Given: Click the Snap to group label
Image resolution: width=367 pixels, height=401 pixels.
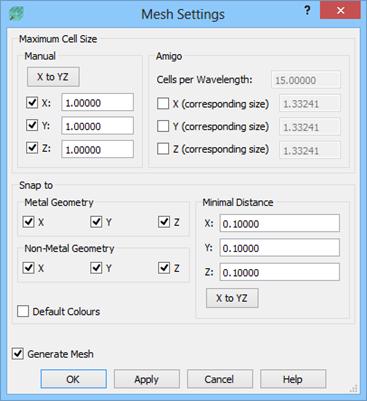Looking at the screenshot, I should pyautogui.click(x=36, y=185).
